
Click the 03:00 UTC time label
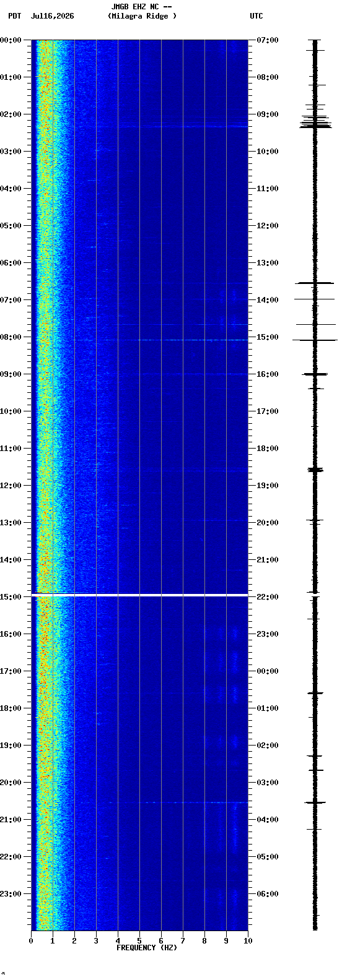268,783
